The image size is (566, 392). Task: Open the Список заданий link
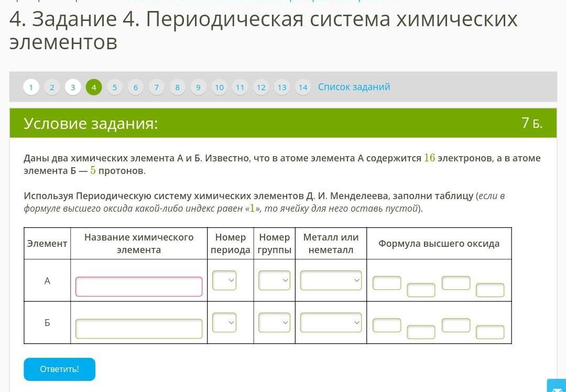coord(354,87)
